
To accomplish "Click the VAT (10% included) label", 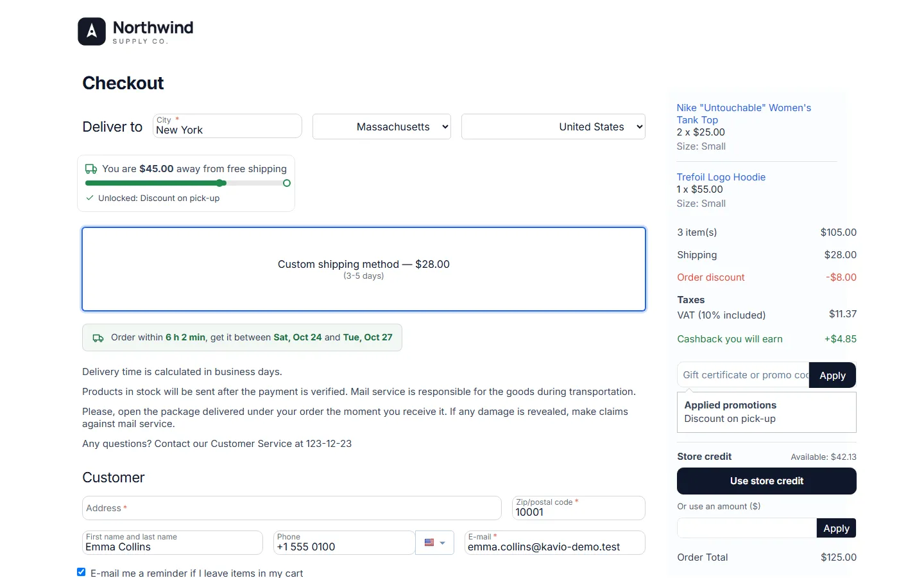I will pos(721,315).
